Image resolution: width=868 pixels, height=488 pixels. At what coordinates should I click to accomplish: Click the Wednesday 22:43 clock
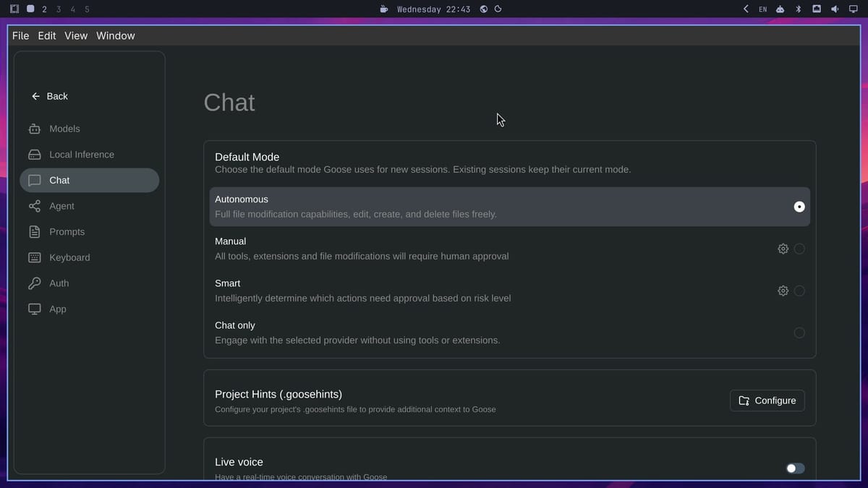pos(433,9)
